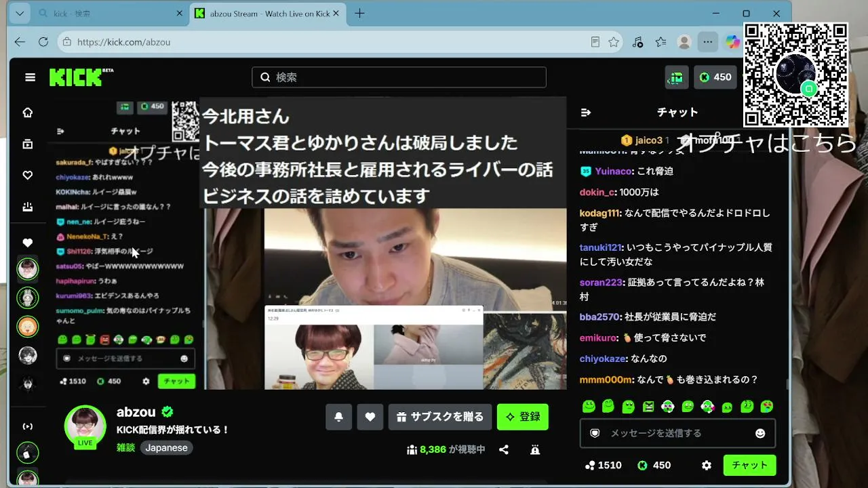This screenshot has width=868, height=488.
Task: Open the Copilot icon in the toolbar
Action: pos(732,42)
